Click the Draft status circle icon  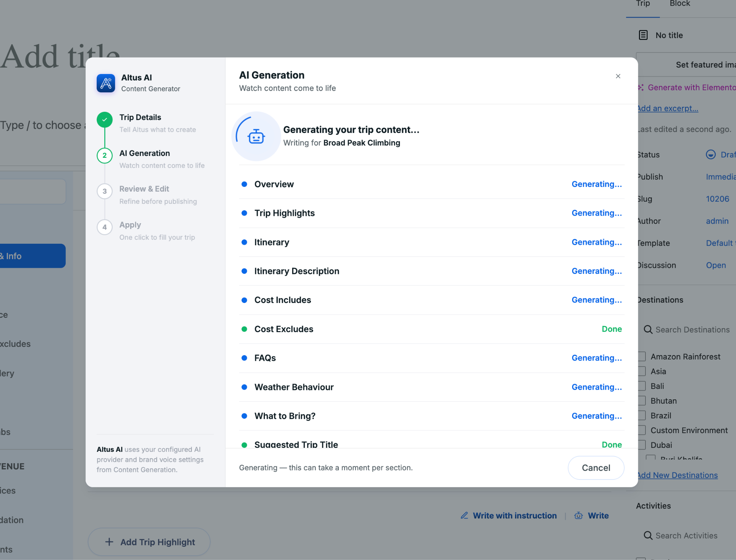click(x=710, y=155)
